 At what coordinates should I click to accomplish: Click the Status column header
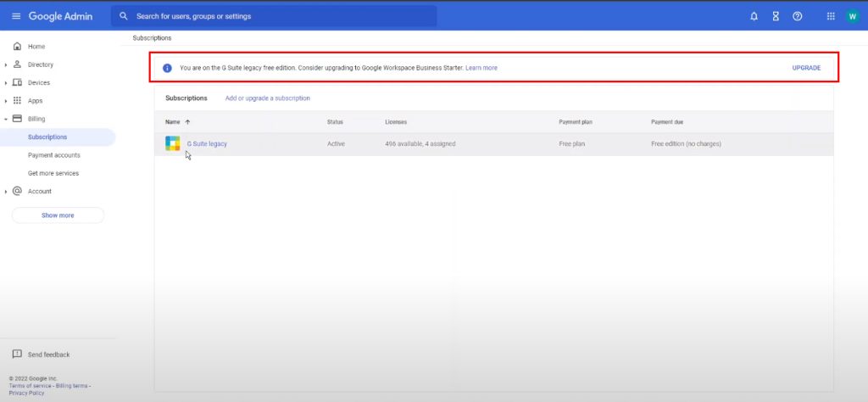click(x=335, y=122)
